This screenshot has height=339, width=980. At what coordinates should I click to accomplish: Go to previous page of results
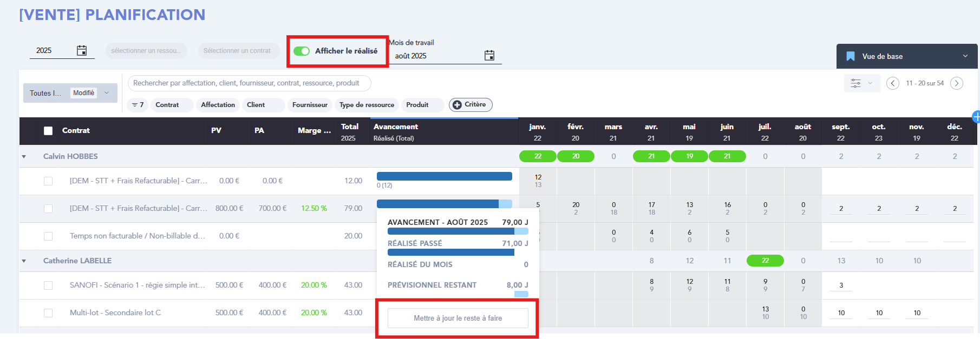[893, 83]
